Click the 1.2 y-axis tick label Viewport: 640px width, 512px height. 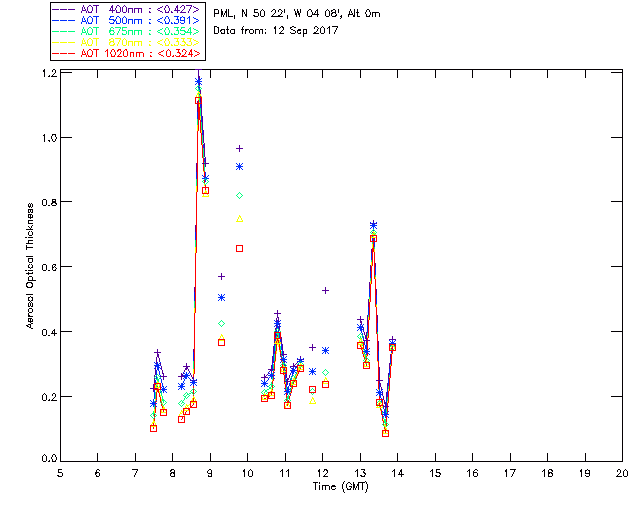click(x=49, y=73)
